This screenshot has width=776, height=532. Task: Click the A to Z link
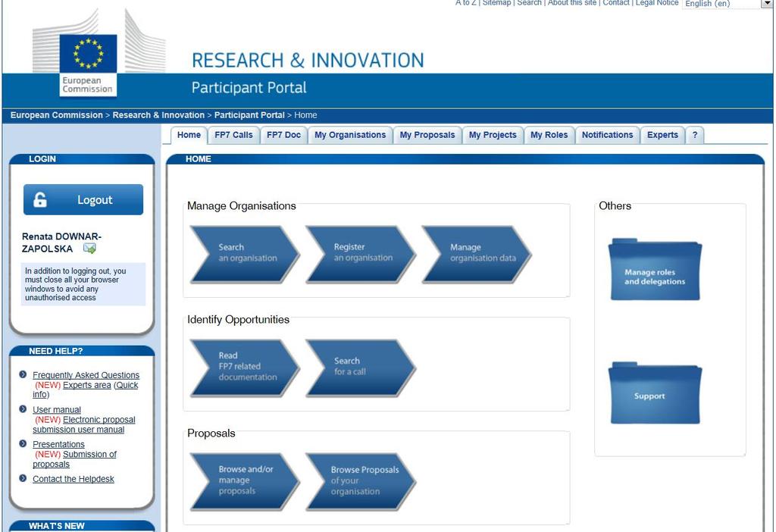tap(466, 3)
